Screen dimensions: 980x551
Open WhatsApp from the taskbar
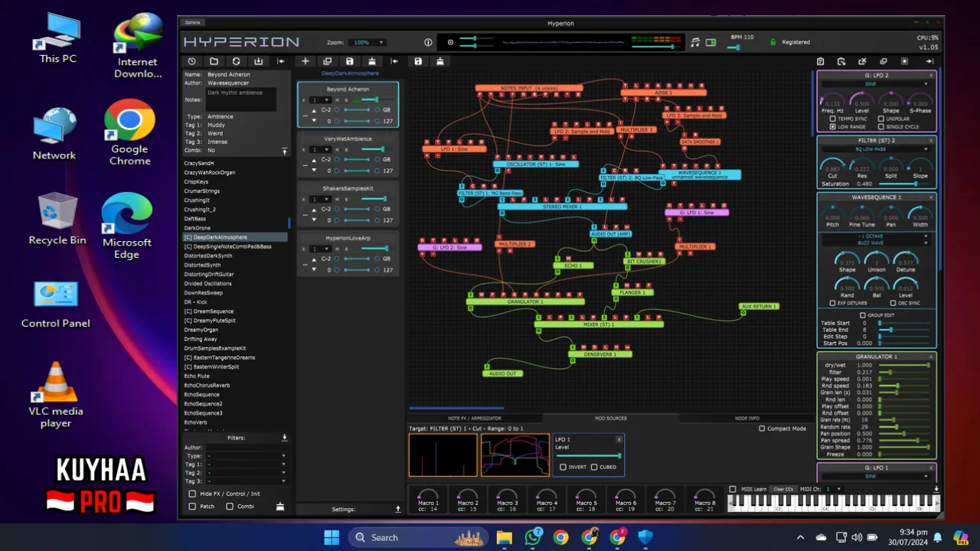pyautogui.click(x=533, y=537)
